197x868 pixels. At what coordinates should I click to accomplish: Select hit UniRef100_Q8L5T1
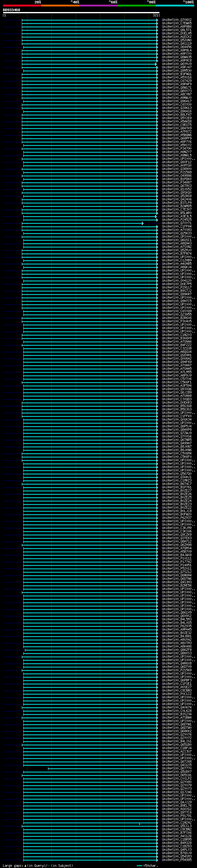pos(177,30)
